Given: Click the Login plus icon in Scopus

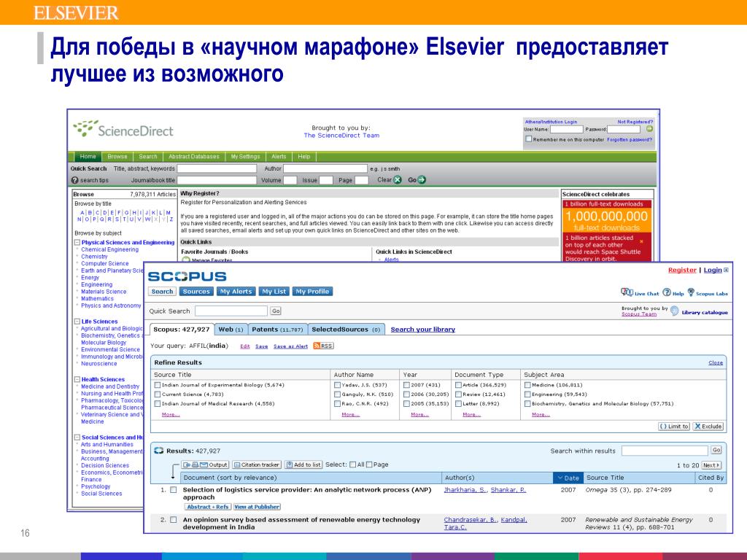Looking at the screenshot, I should coord(726,270).
